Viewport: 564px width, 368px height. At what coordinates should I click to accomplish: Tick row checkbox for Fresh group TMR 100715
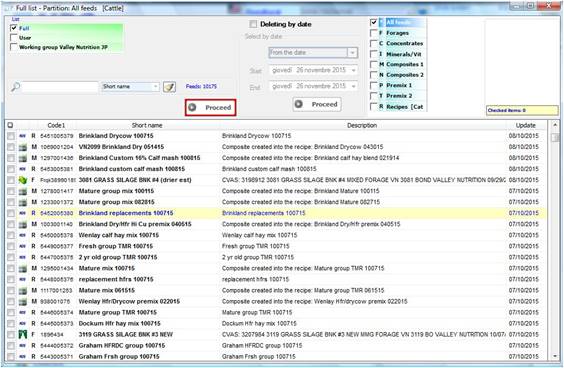tap(11, 246)
